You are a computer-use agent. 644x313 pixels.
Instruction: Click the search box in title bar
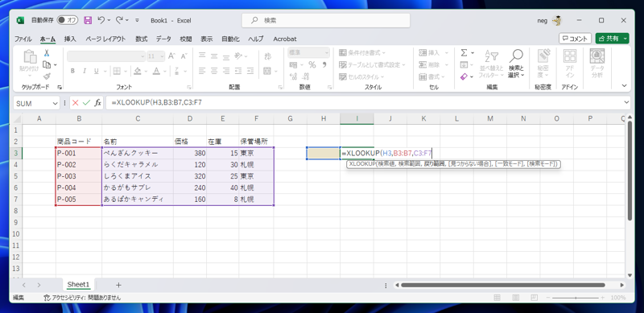click(x=326, y=20)
